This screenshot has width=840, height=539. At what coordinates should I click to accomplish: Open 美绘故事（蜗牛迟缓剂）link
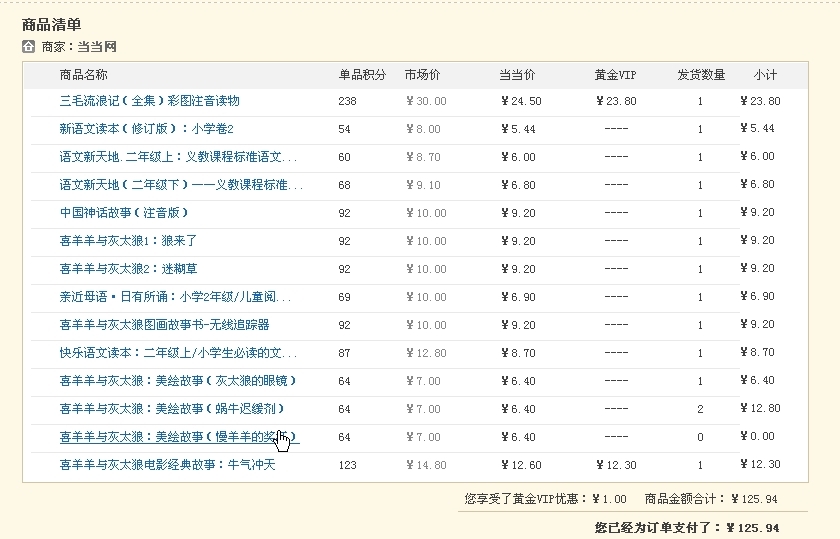pyautogui.click(x=172, y=409)
